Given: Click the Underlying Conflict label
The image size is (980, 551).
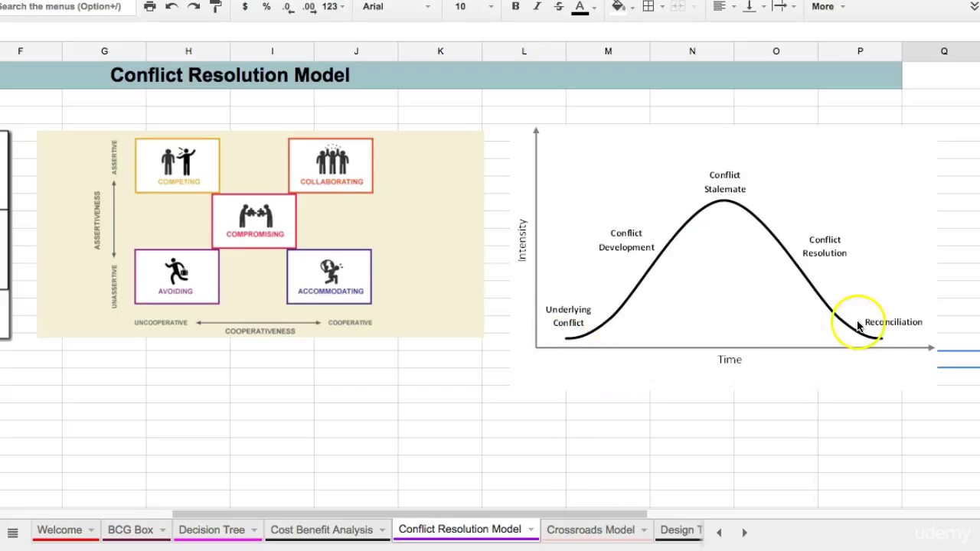Looking at the screenshot, I should 568,316.
